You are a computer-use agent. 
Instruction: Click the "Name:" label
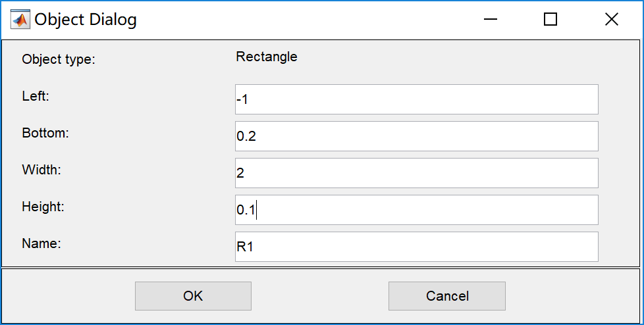(41, 243)
